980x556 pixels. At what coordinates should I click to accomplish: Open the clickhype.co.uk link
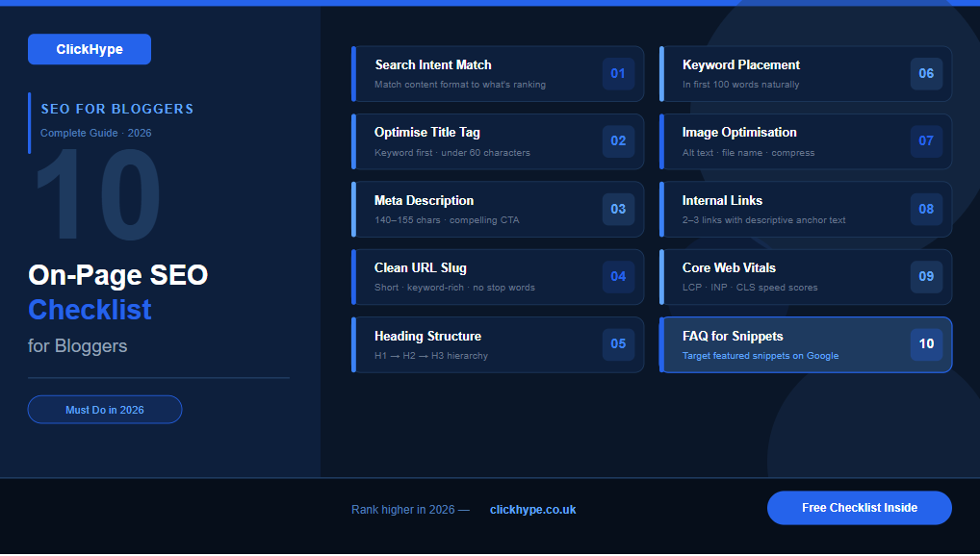pyautogui.click(x=532, y=510)
